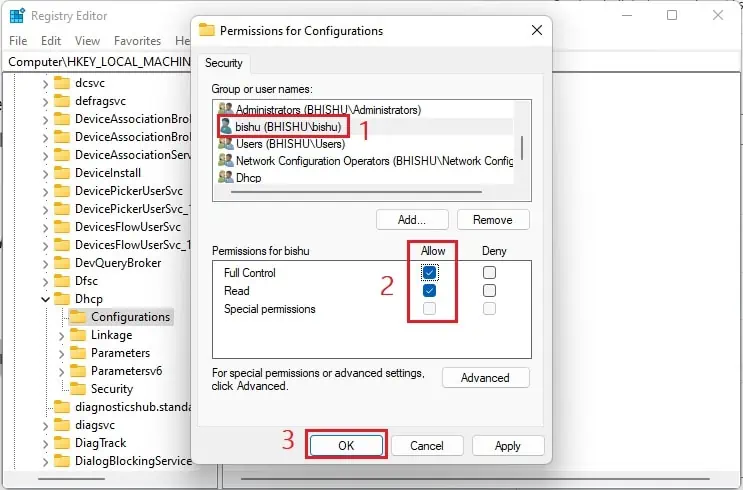Image resolution: width=743 pixels, height=490 pixels.
Task: Click the Dfsc folder icon
Action: 62,281
